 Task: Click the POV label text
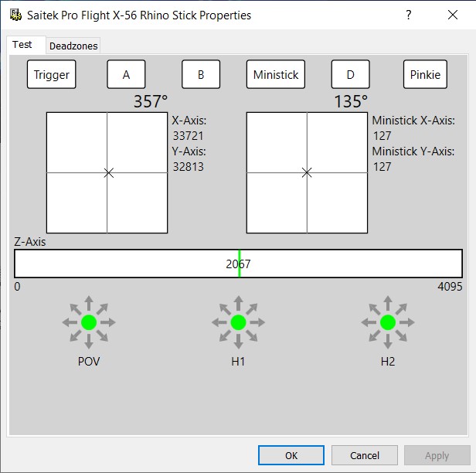pyautogui.click(x=89, y=362)
